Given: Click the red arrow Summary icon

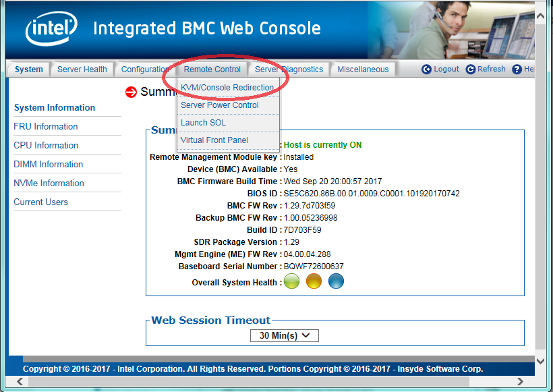Looking at the screenshot, I should (132, 92).
